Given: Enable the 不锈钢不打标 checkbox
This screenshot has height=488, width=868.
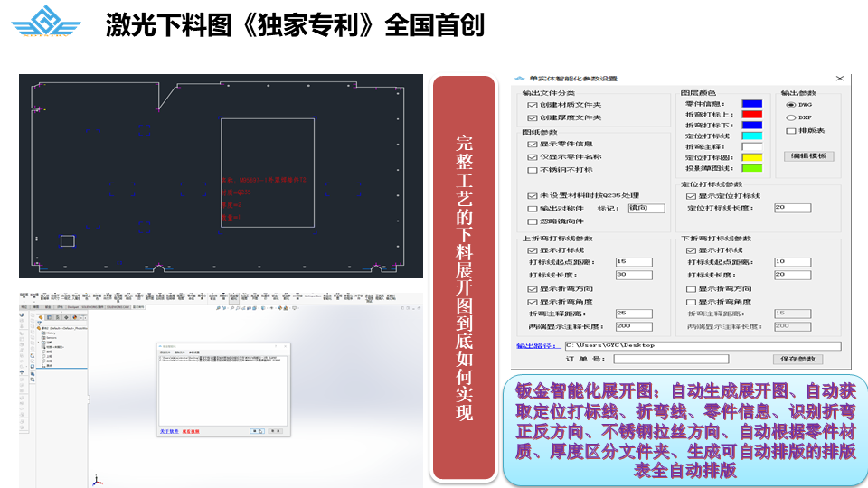Looking at the screenshot, I should [x=532, y=170].
